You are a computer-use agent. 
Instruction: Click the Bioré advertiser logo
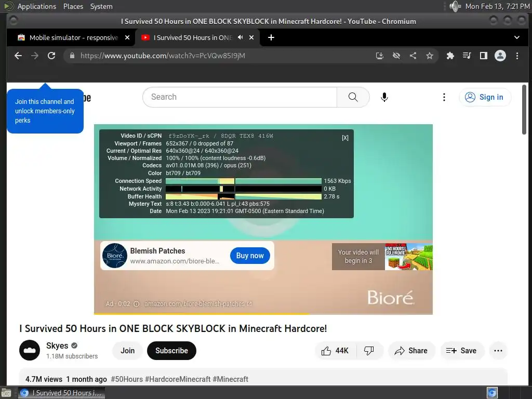pos(115,256)
